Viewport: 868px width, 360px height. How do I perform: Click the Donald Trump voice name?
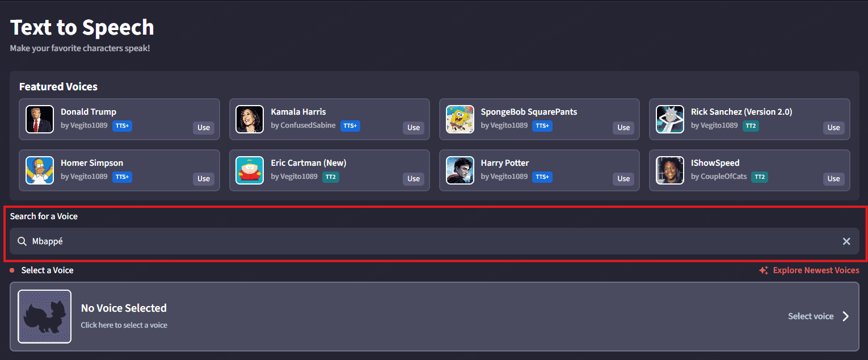89,112
